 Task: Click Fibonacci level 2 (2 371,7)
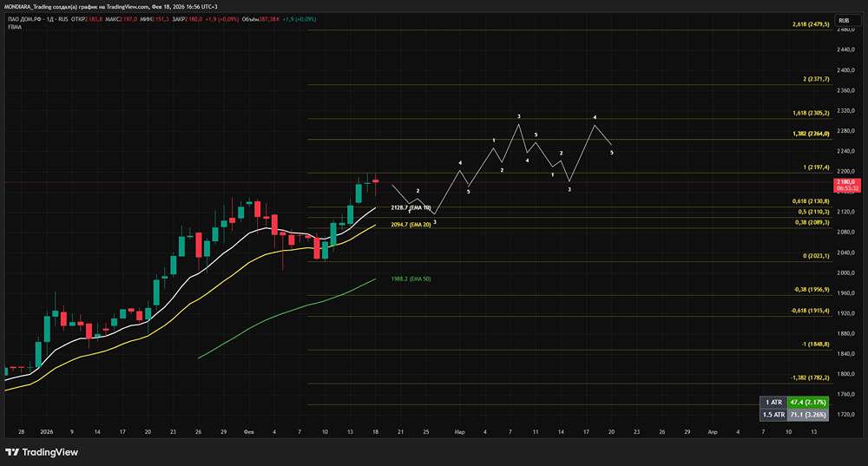coord(817,79)
